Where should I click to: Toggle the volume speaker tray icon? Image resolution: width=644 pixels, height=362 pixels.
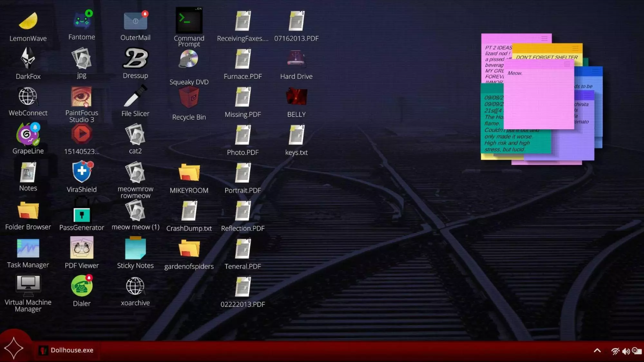[626, 351]
